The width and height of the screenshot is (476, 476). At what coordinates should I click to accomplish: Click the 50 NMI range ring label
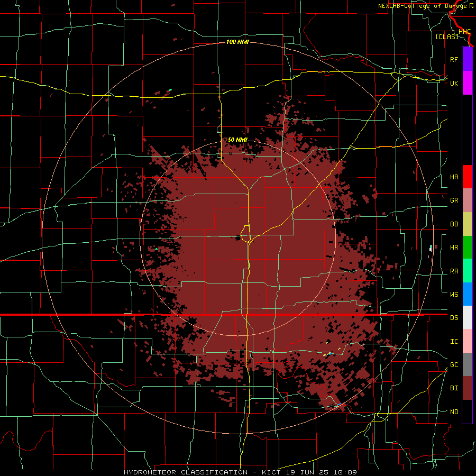pyautogui.click(x=237, y=140)
